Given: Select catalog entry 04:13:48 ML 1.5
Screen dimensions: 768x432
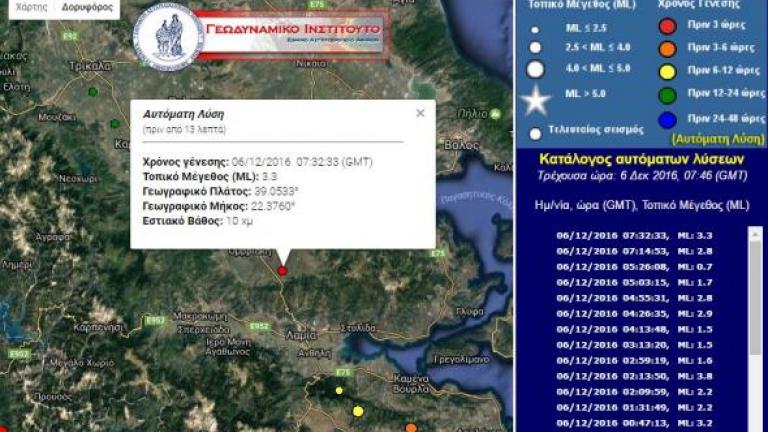Looking at the screenshot, I should (634, 330).
